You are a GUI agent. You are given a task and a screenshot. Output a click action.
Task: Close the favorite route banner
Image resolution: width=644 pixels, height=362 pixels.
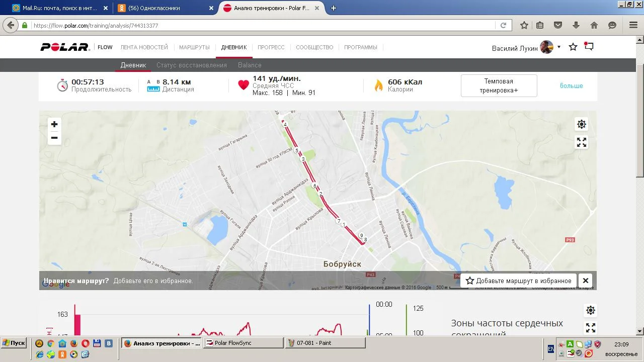pos(585,281)
